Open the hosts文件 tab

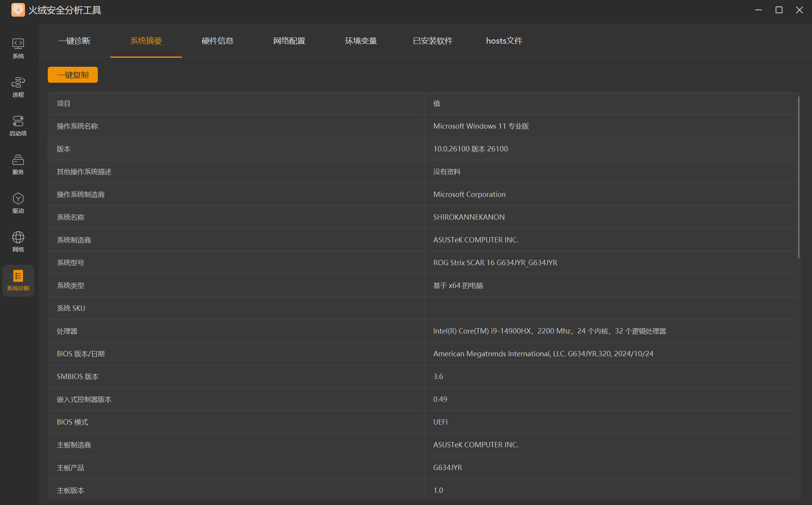coord(504,41)
